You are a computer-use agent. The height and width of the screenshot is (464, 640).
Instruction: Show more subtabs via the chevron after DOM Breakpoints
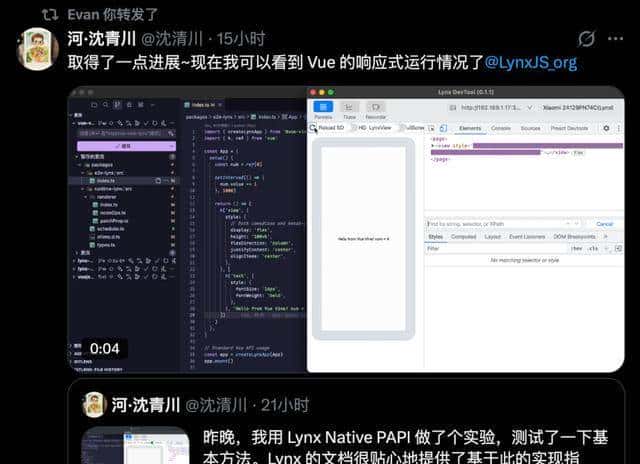click(x=606, y=237)
